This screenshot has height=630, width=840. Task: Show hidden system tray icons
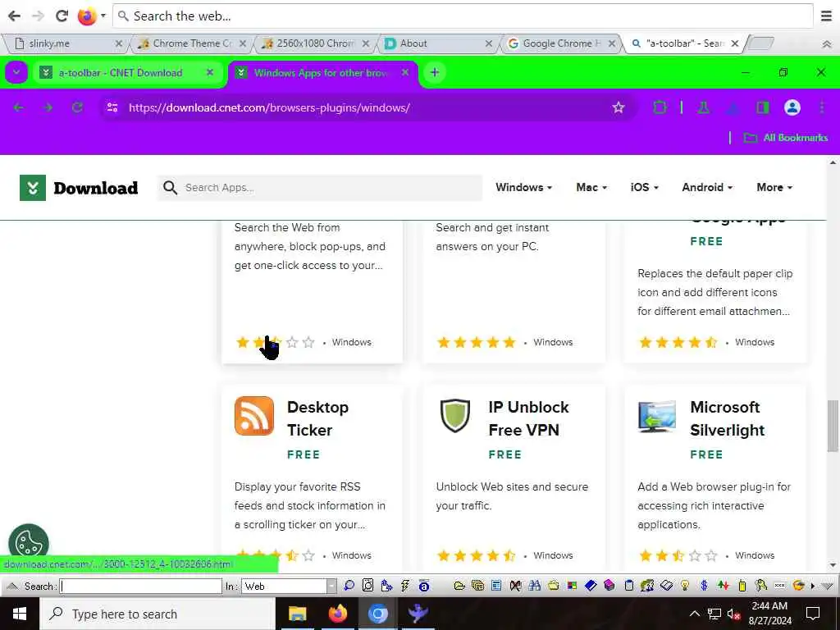(x=694, y=614)
